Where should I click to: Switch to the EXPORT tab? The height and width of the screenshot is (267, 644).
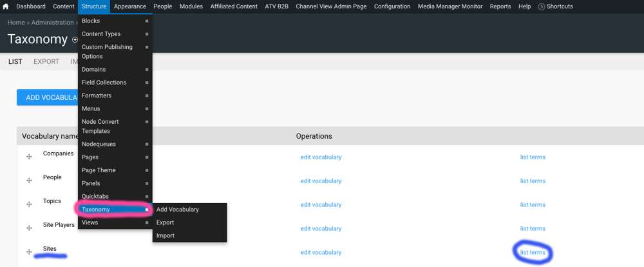tap(46, 62)
